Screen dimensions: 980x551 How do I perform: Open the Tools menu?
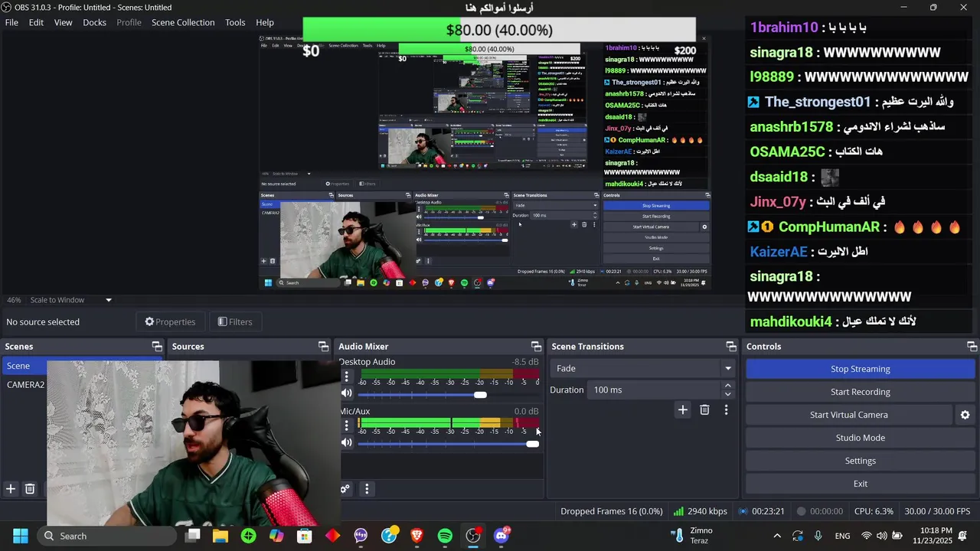click(x=235, y=22)
